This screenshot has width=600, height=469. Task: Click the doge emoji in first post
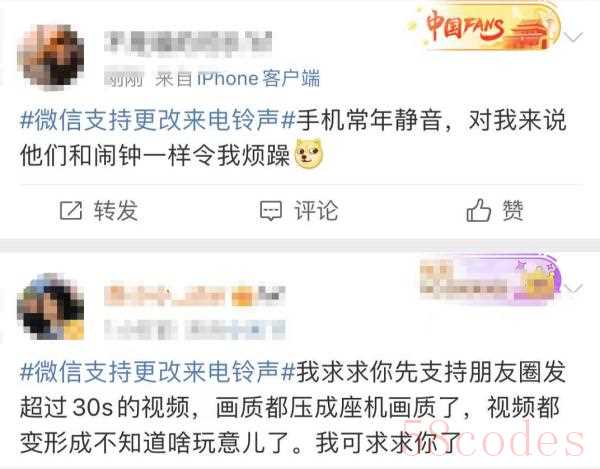coord(308,155)
